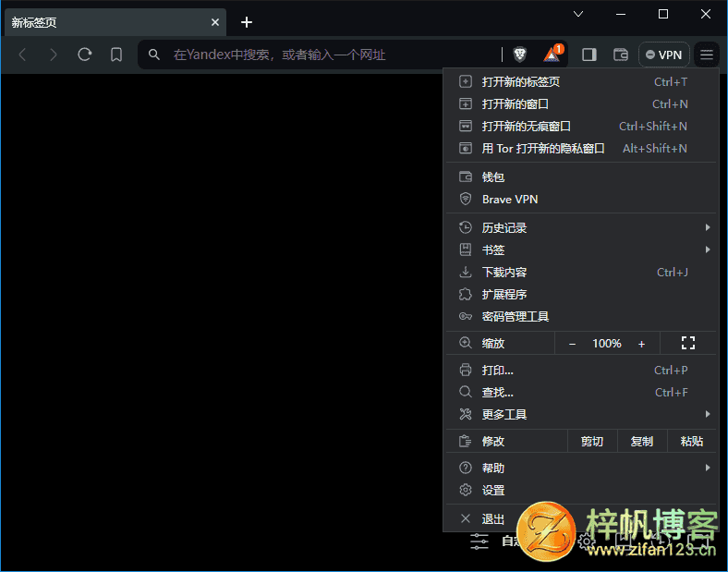Screen dimensions: 728x572
Task: Open 查找... from the menu
Action: [581, 393]
